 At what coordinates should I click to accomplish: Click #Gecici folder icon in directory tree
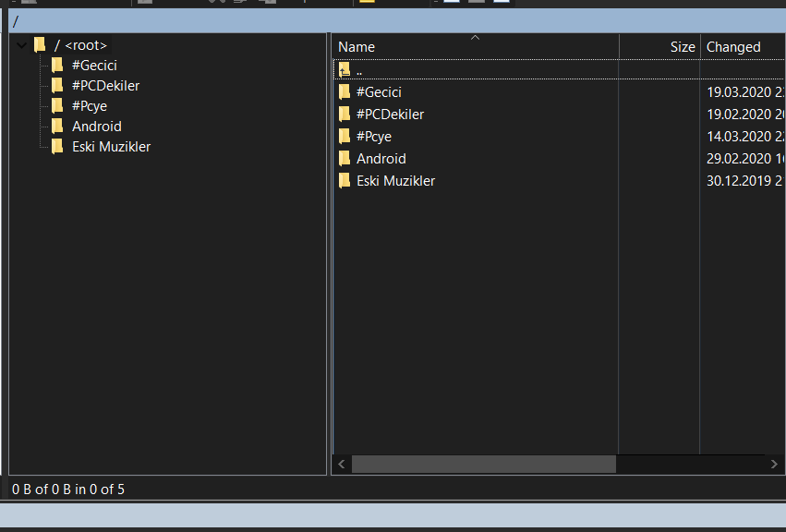coord(57,66)
